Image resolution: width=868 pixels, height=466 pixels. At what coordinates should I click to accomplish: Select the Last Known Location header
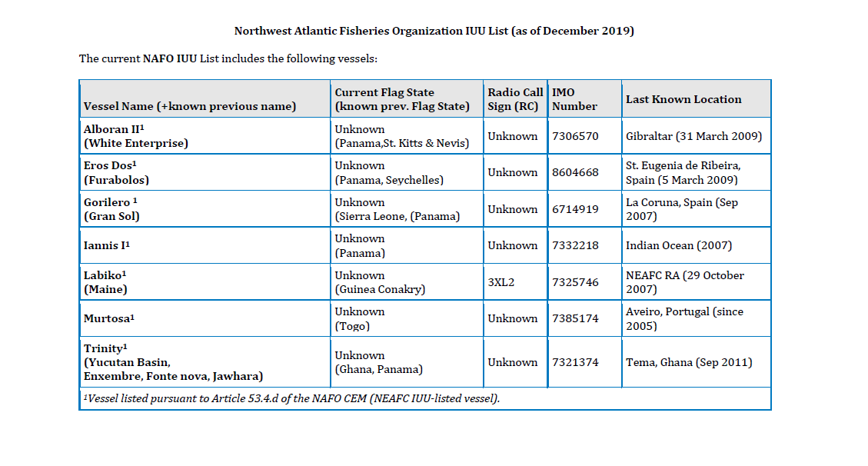click(697, 99)
